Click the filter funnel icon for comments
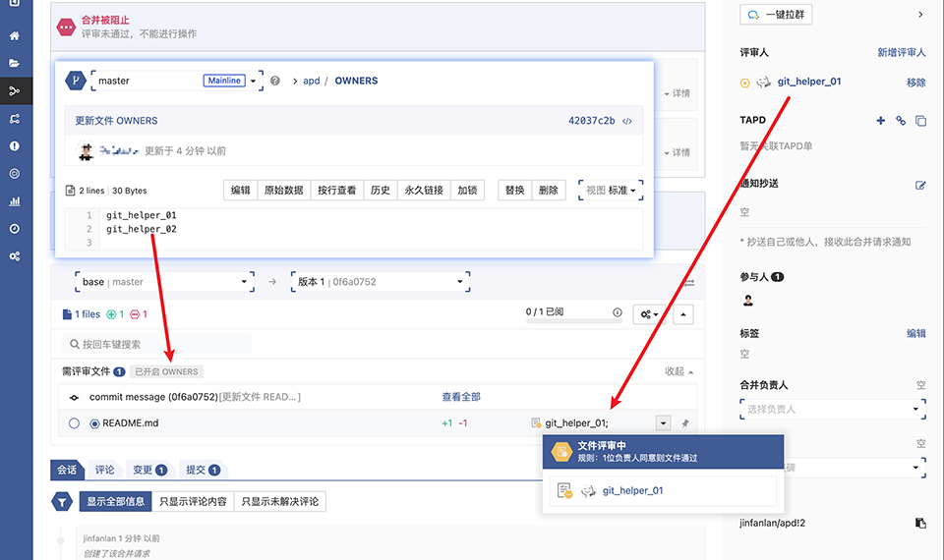Screen dimensions: 944x560 tap(63, 502)
